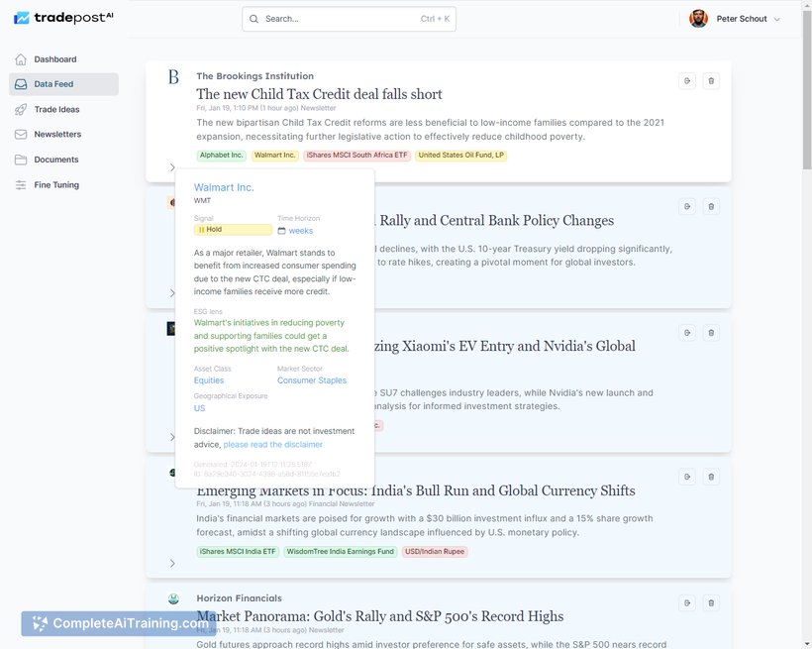Focus the Search input field
812x649 pixels.
pos(349,19)
